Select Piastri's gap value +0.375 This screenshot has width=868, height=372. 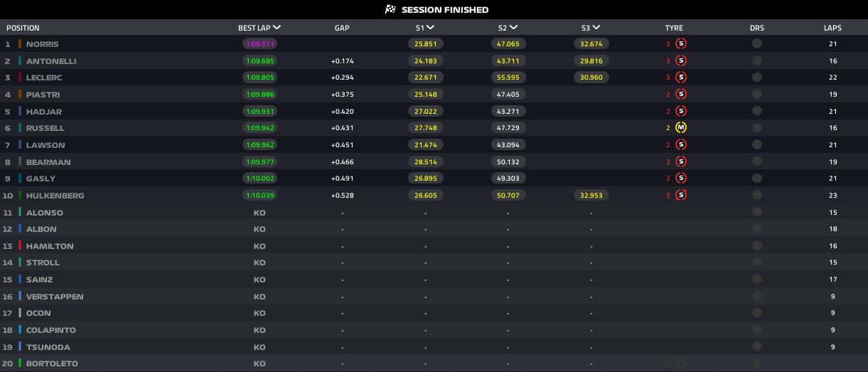pyautogui.click(x=342, y=94)
